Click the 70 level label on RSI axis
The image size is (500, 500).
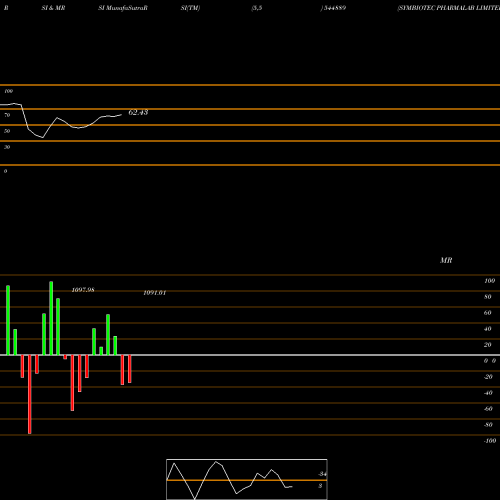7,115
